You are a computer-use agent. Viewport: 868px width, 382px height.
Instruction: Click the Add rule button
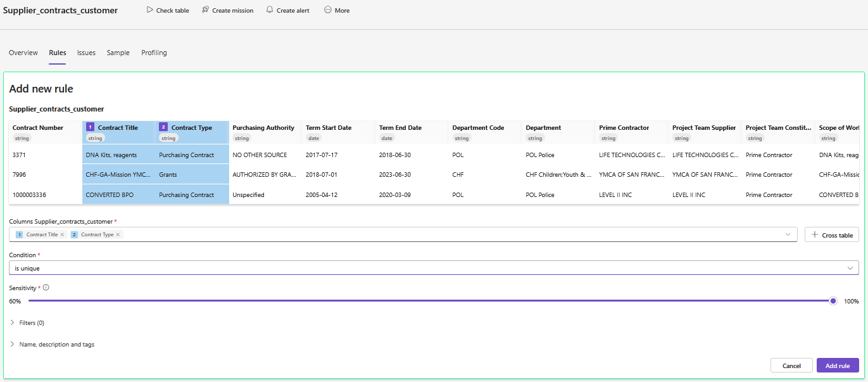[x=838, y=366]
